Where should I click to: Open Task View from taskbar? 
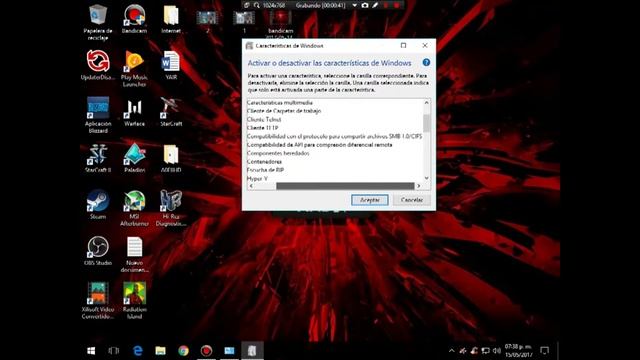pyautogui.click(x=114, y=351)
